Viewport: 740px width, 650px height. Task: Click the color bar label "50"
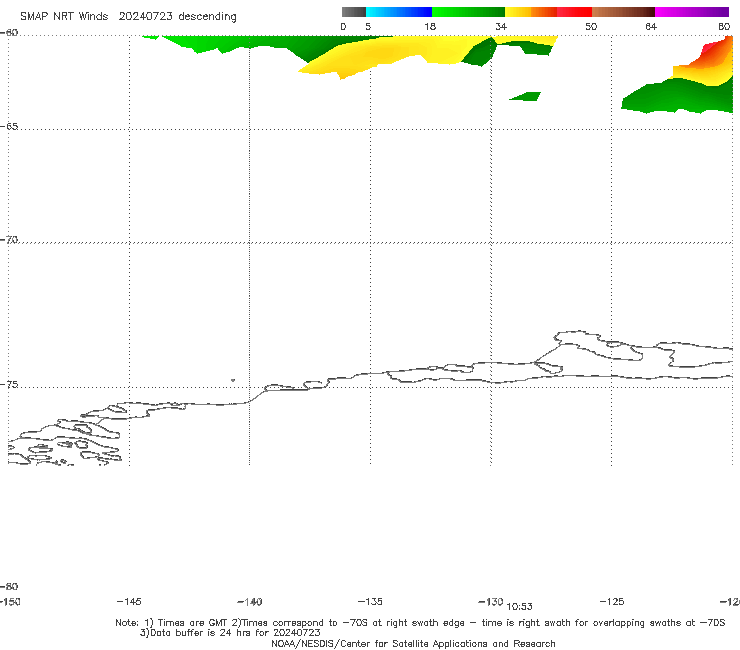(x=591, y=26)
